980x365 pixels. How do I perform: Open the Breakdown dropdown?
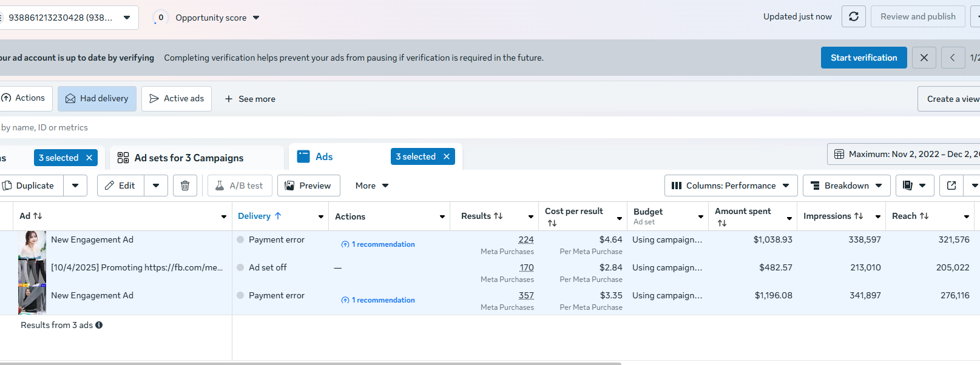coord(847,186)
